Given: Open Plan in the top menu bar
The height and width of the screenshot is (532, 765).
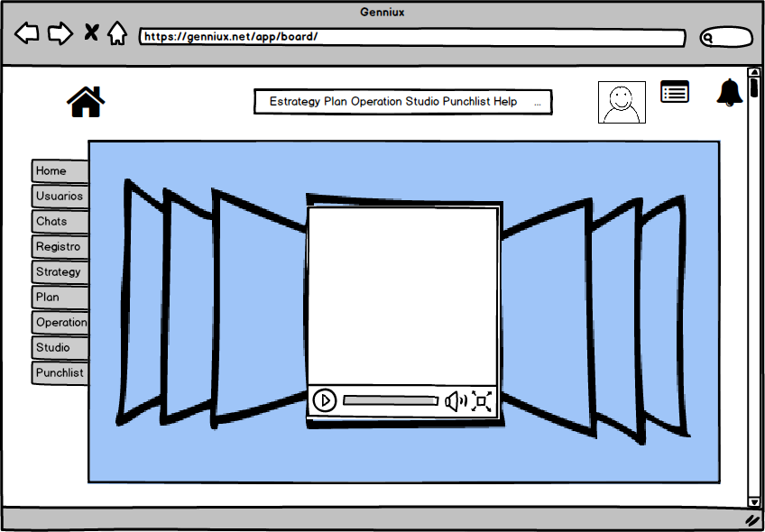Looking at the screenshot, I should 336,101.
